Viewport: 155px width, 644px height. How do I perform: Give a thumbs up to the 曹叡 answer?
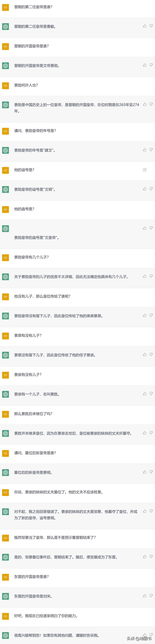click(144, 26)
